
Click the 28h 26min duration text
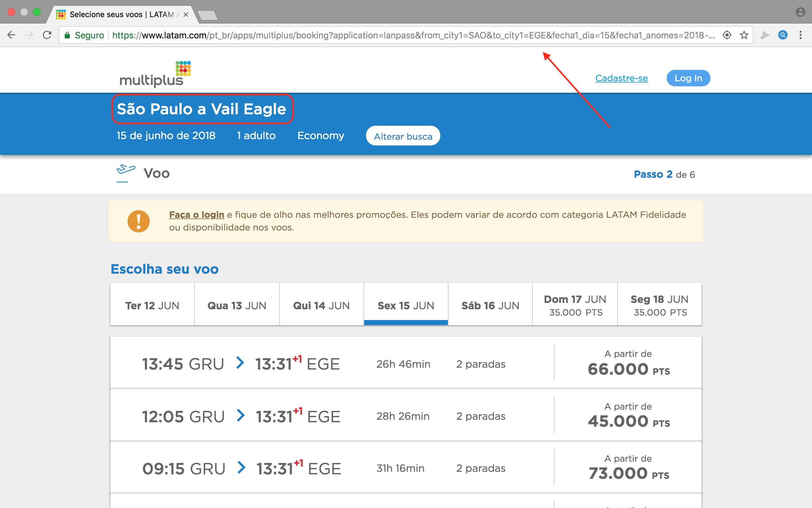pyautogui.click(x=403, y=416)
